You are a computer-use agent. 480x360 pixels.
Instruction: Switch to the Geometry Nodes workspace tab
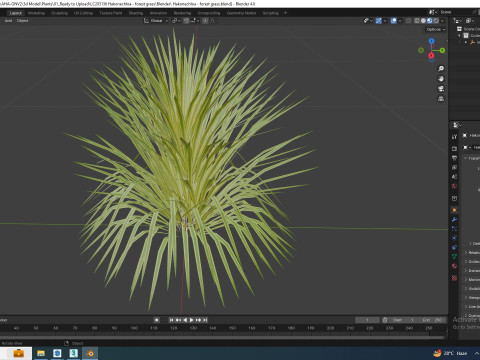[x=241, y=13]
